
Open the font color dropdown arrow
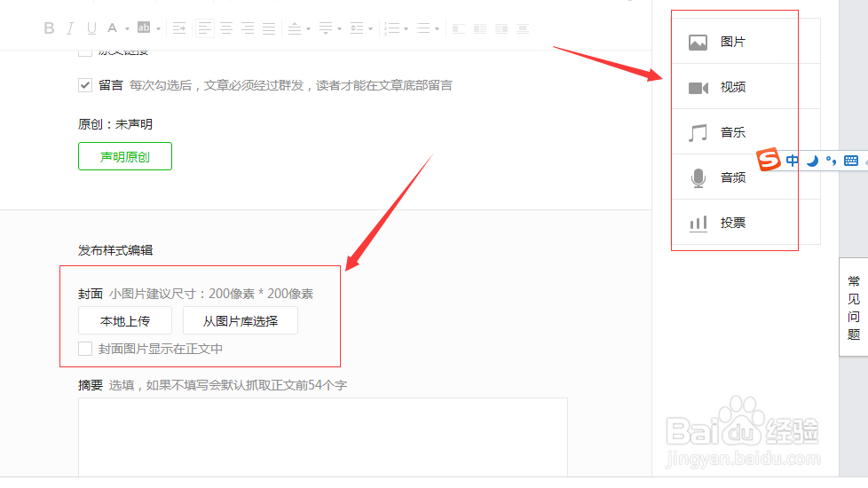coord(127,28)
